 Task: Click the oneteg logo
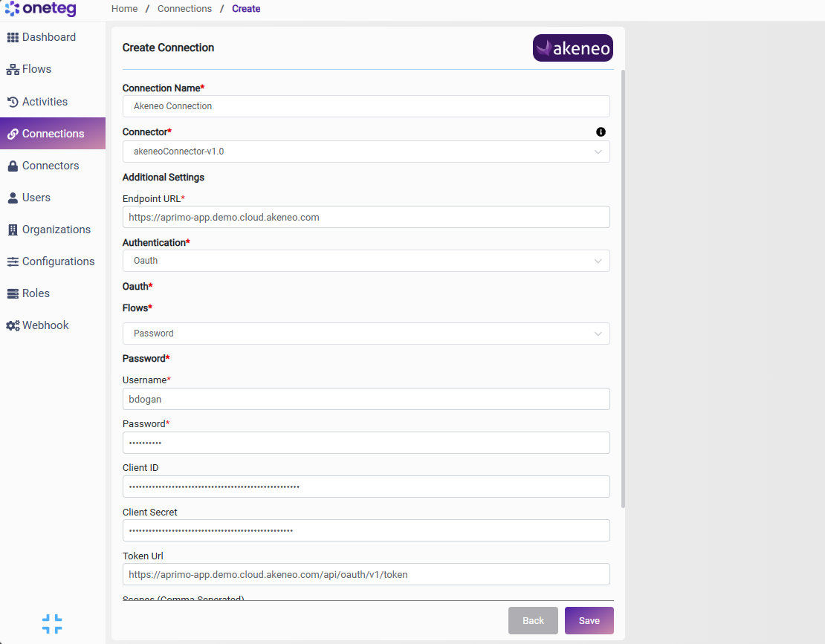(x=41, y=8)
